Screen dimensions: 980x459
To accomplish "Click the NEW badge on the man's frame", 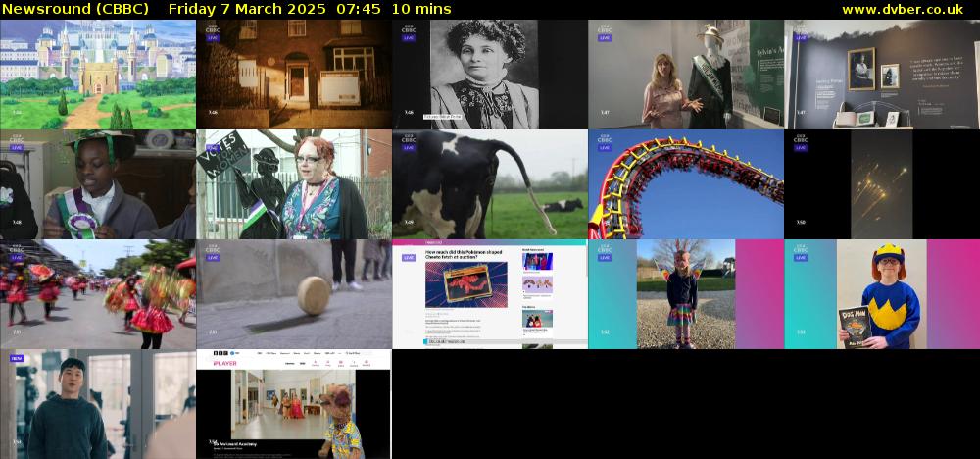I will click(x=17, y=359).
